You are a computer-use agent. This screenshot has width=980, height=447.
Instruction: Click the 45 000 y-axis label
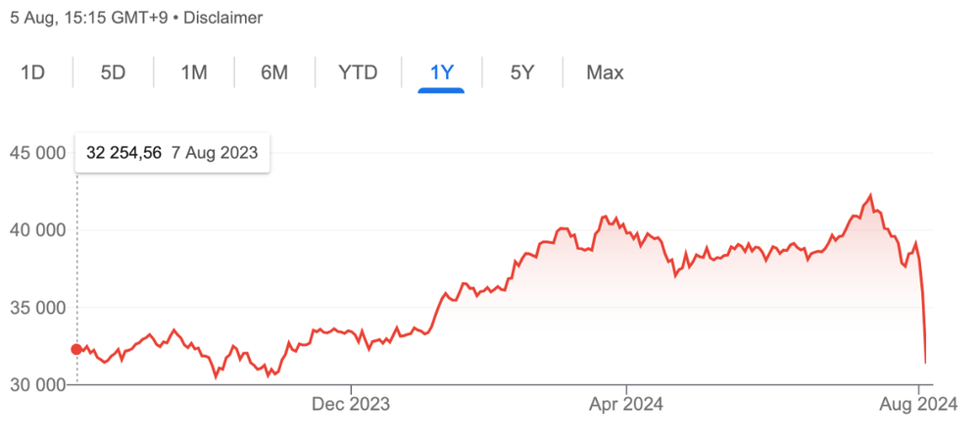point(39,153)
